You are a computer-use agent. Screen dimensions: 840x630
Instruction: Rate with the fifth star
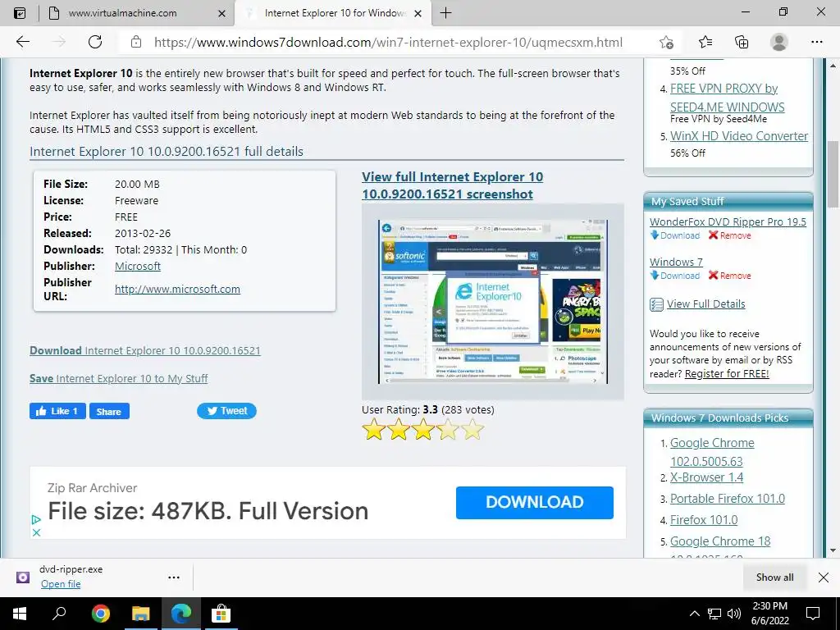(472, 430)
